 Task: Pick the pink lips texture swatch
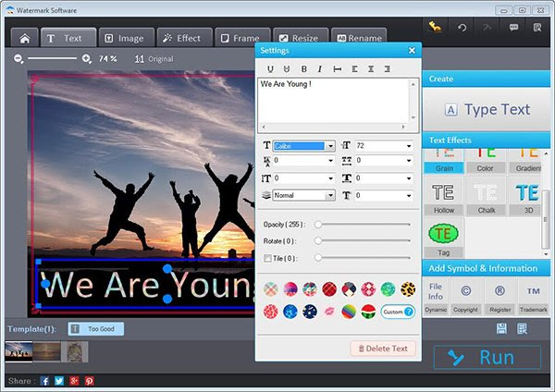tap(329, 312)
